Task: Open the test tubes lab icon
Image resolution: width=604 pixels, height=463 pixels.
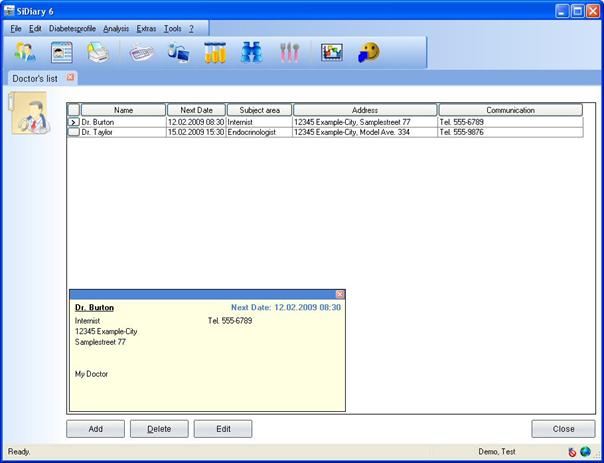Action: (215, 53)
